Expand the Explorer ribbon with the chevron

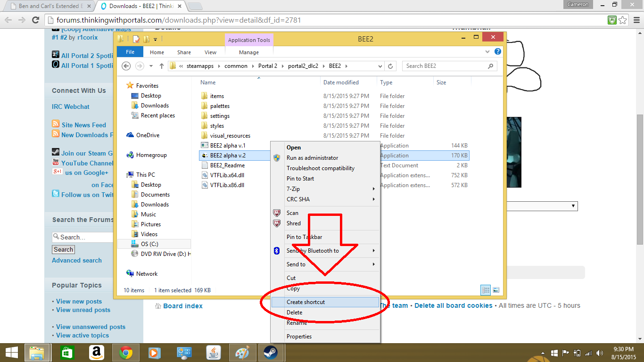(x=488, y=52)
